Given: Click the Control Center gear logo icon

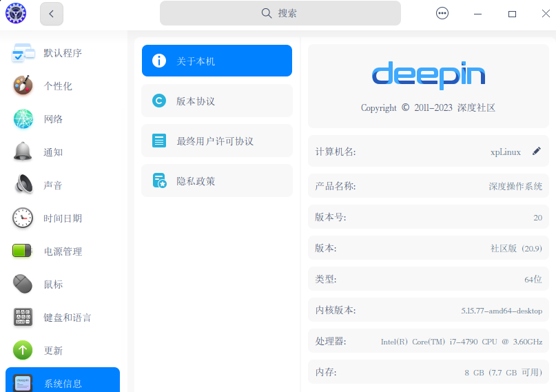Looking at the screenshot, I should (16, 14).
